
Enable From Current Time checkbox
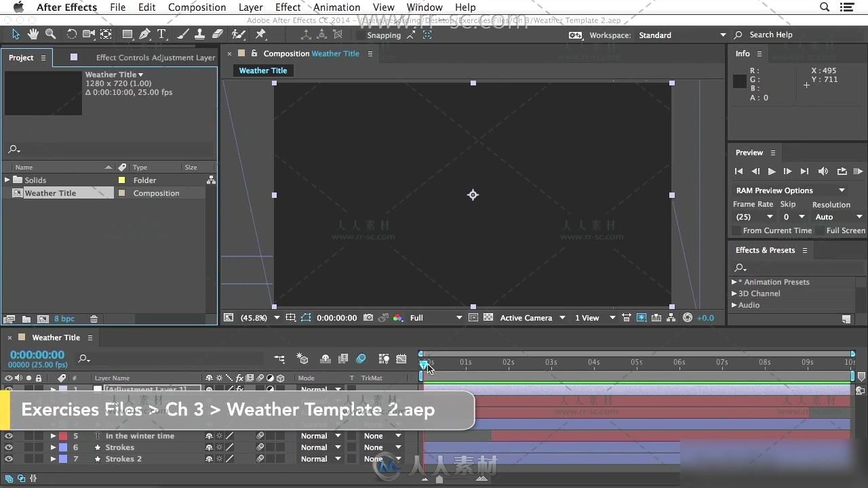click(x=736, y=230)
